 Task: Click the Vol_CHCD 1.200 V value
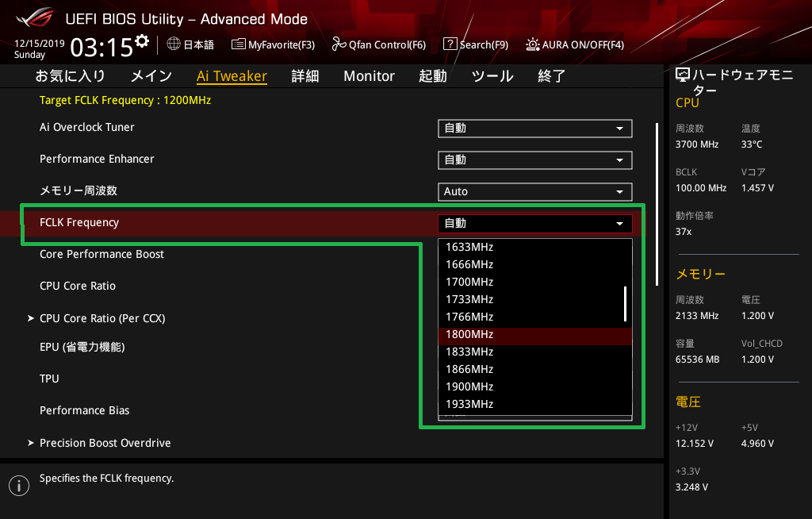(757, 359)
